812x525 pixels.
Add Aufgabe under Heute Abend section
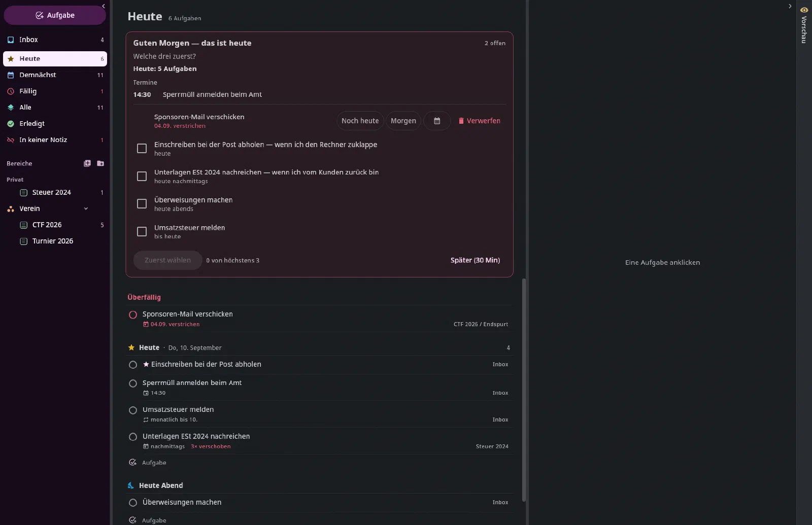click(x=148, y=520)
